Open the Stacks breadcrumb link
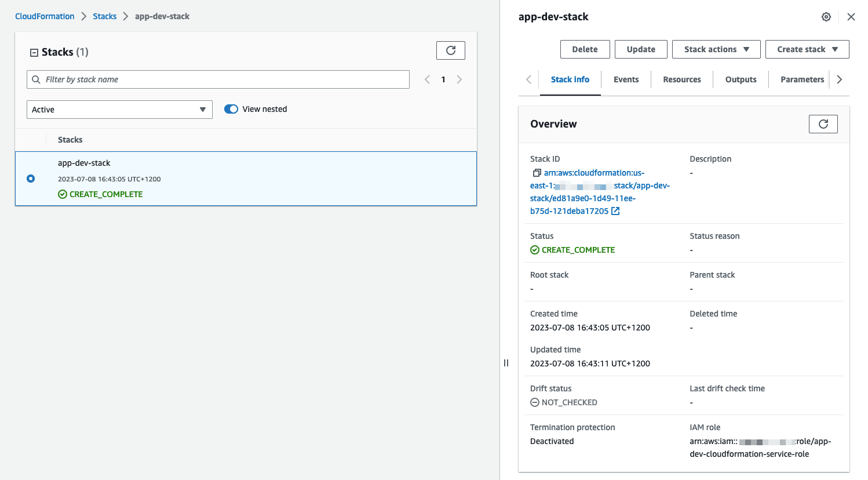The image size is (868, 480). [105, 16]
